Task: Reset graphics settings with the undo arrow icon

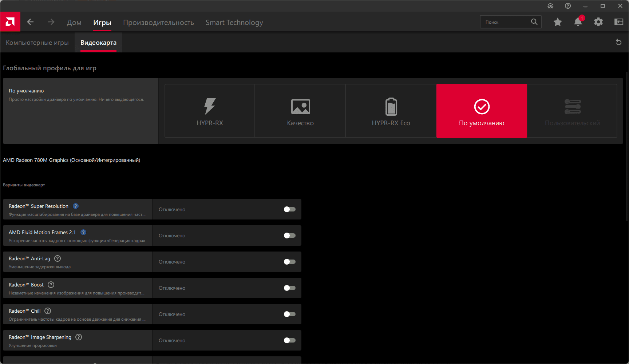Action: pos(618,42)
